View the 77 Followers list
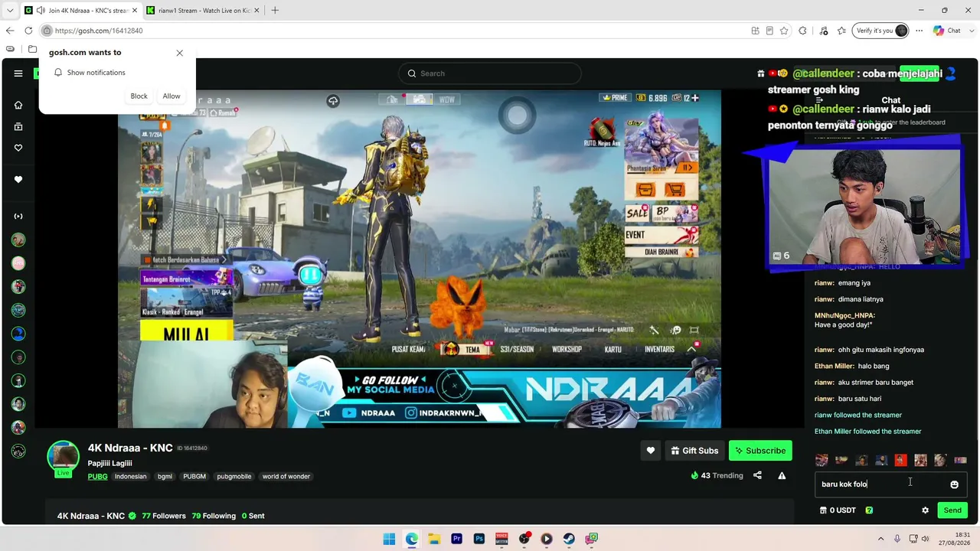 pos(164,516)
